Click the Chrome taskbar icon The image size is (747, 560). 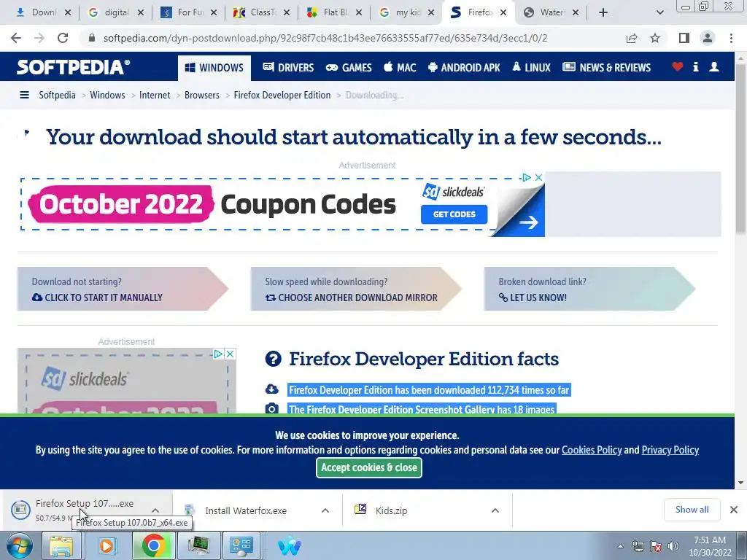pyautogui.click(x=153, y=545)
